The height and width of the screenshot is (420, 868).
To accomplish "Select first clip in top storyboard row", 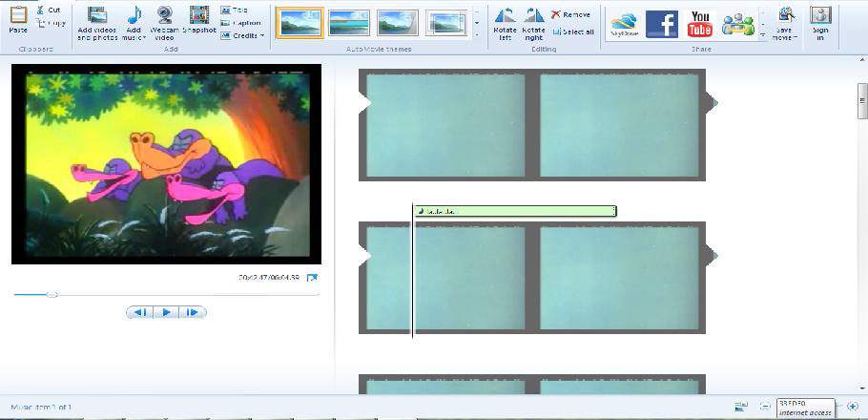I will [445, 126].
